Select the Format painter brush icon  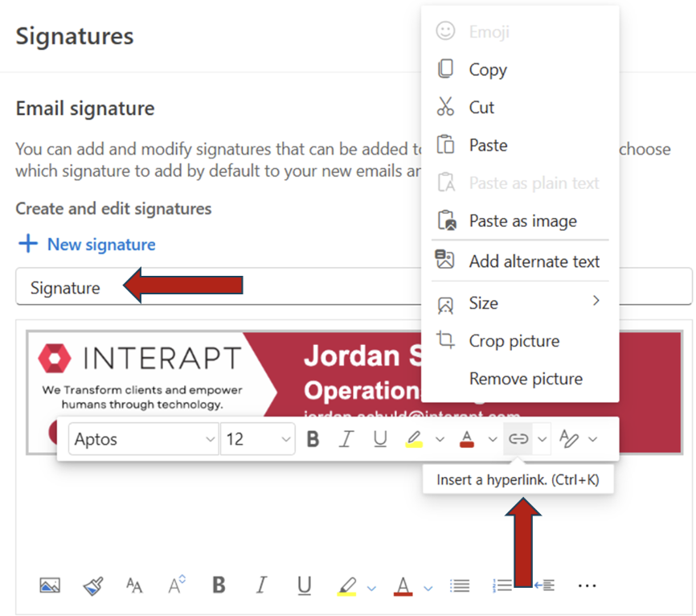click(93, 585)
